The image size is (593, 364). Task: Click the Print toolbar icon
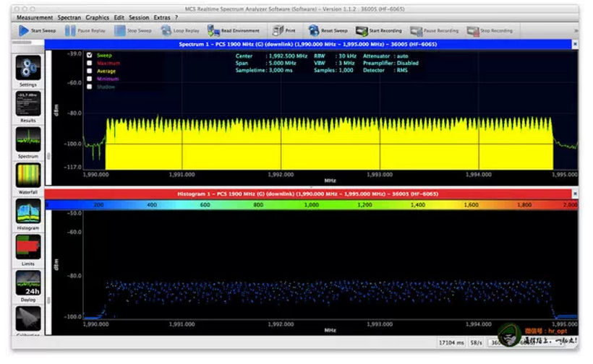click(x=278, y=31)
